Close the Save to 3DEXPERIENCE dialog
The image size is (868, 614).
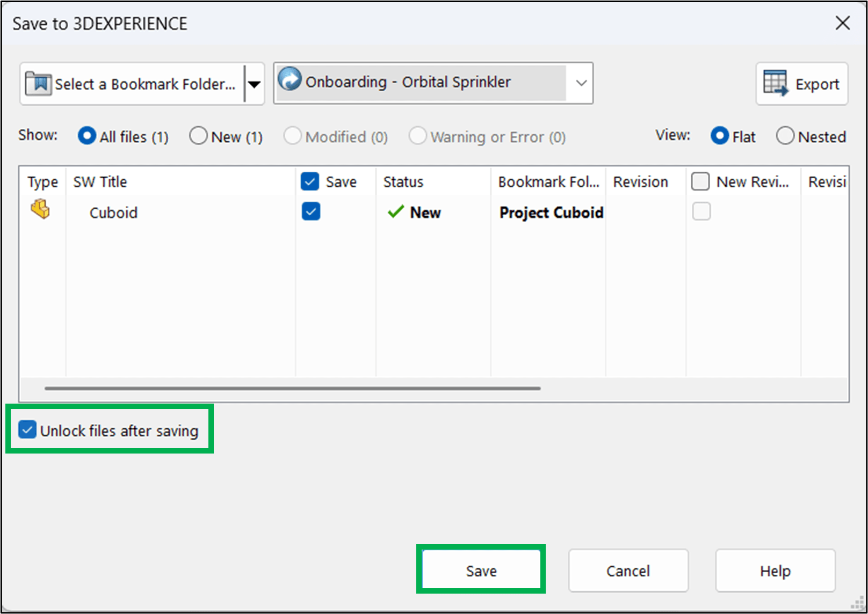point(844,23)
